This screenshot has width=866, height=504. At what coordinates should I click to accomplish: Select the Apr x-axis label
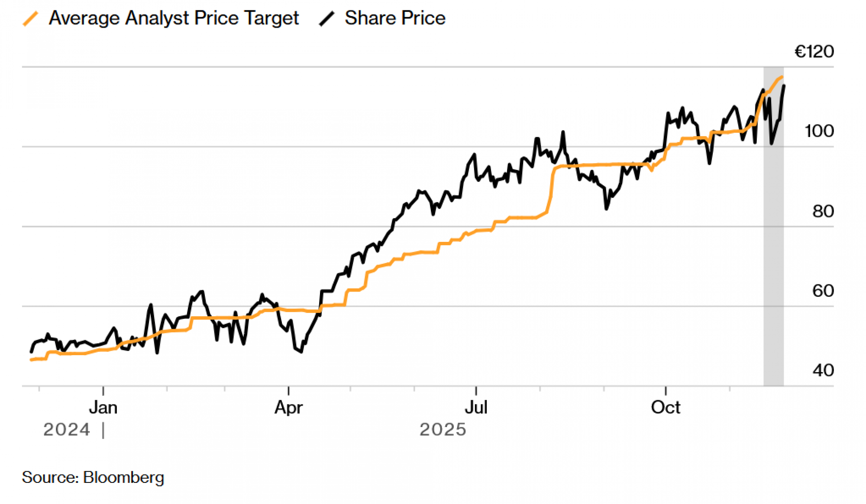pyautogui.click(x=288, y=408)
